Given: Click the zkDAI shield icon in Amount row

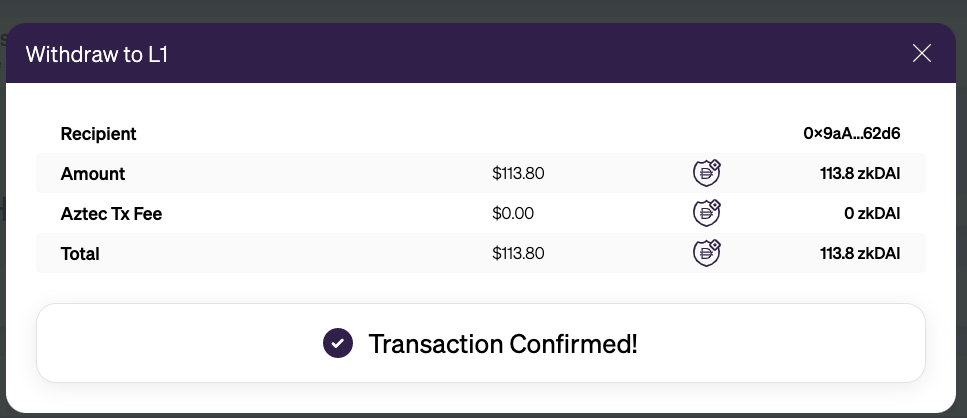Looking at the screenshot, I should pos(707,173).
